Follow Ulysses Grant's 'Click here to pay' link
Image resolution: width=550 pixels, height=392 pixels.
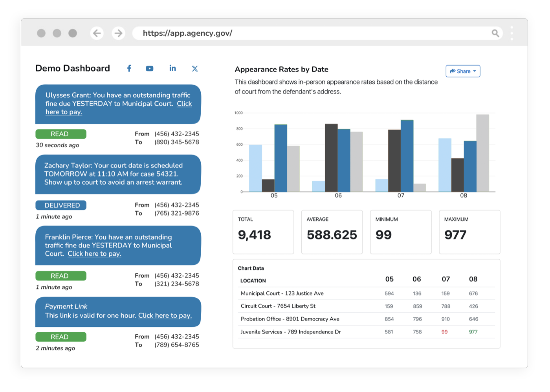[184, 104]
